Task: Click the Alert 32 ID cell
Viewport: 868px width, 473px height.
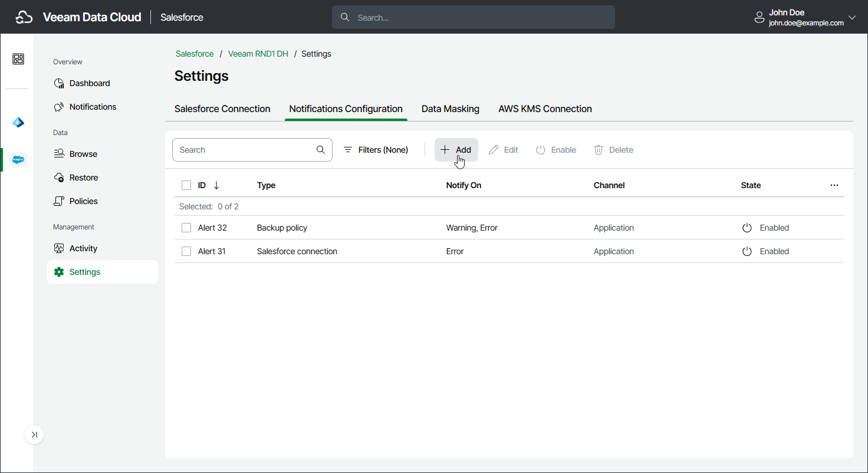Action: click(x=212, y=228)
